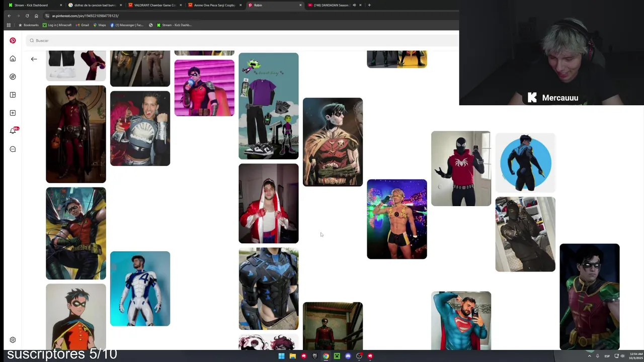Open Pinterest settings gear icon
Viewport: 644px width, 362px height.
[13, 340]
